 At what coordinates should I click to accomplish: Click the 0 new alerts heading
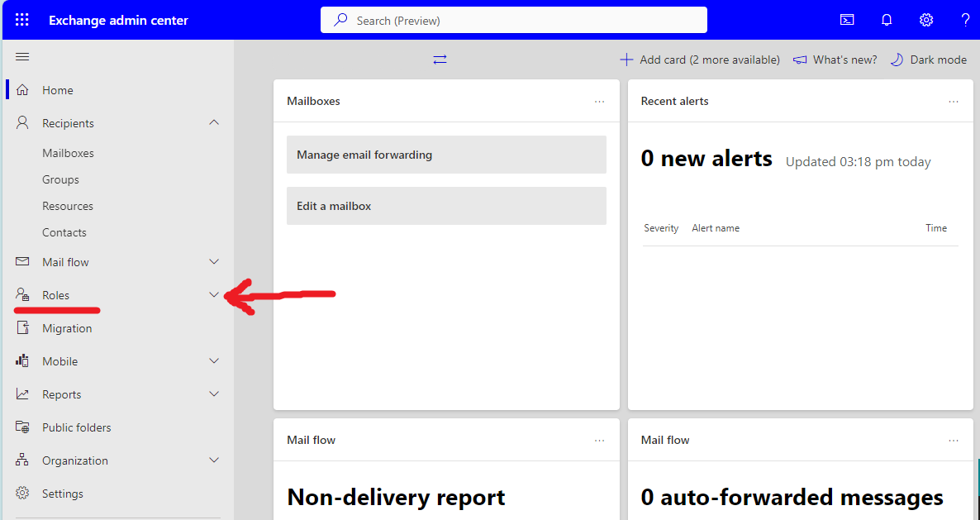[706, 159]
